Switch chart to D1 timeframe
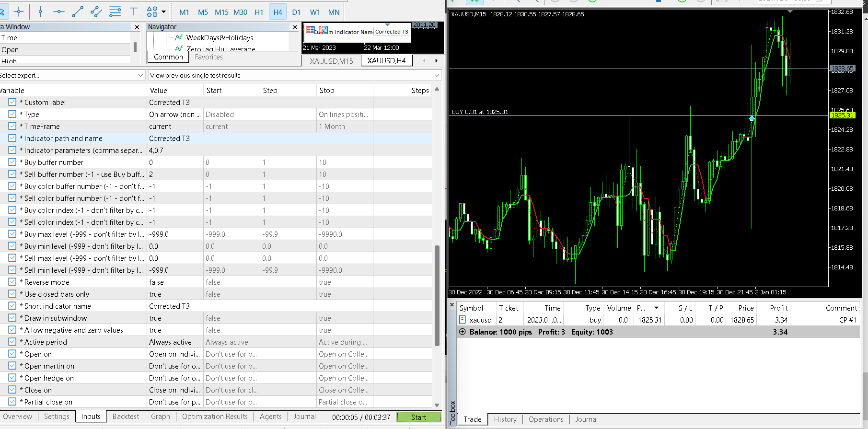 click(296, 12)
